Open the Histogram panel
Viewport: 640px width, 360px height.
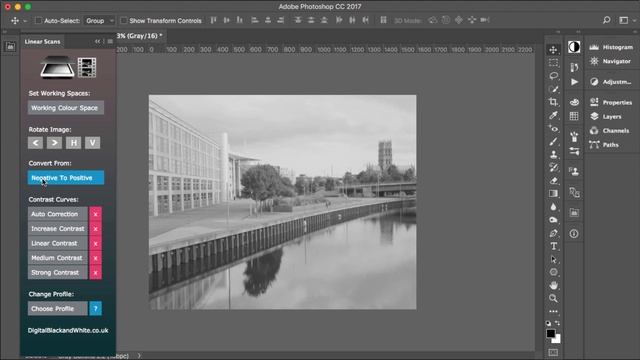(x=611, y=47)
